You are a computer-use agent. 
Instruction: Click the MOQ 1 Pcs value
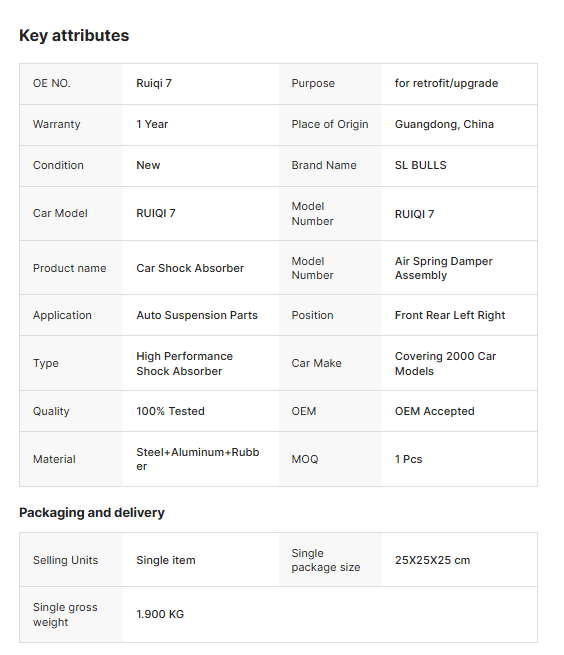(x=409, y=459)
